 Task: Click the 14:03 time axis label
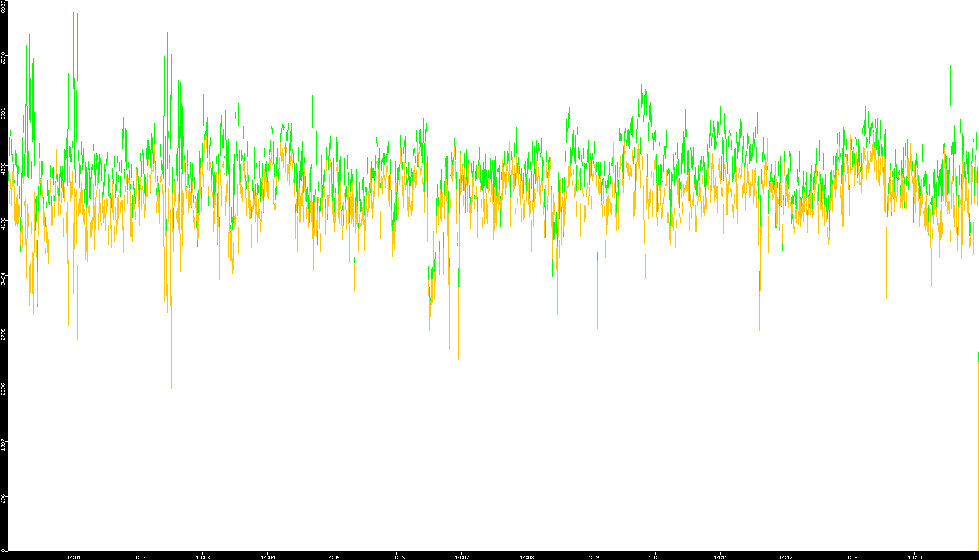click(203, 557)
